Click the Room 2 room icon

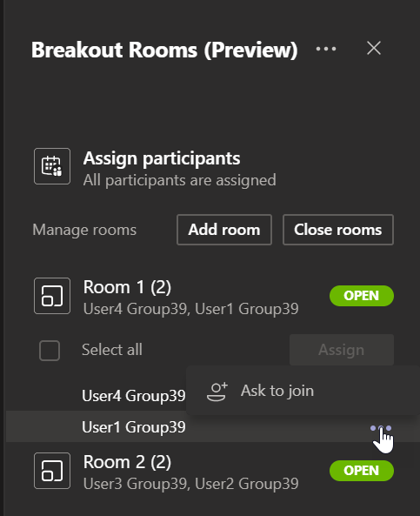point(52,471)
